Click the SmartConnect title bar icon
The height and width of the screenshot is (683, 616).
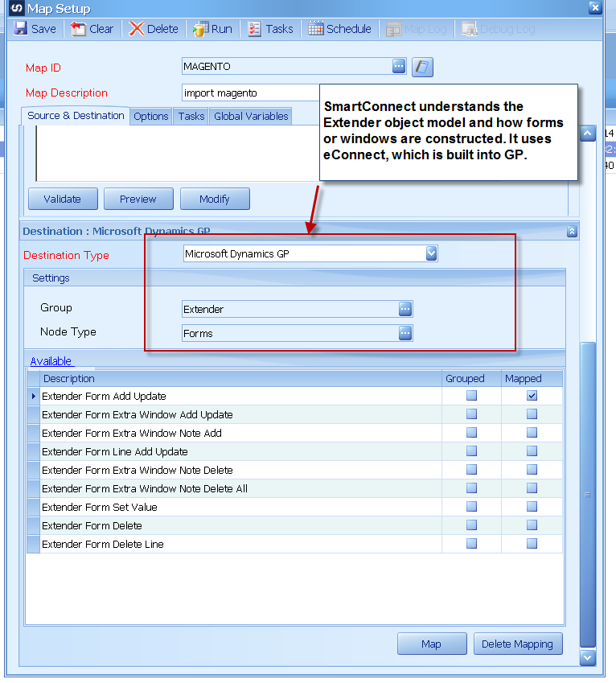16,8
